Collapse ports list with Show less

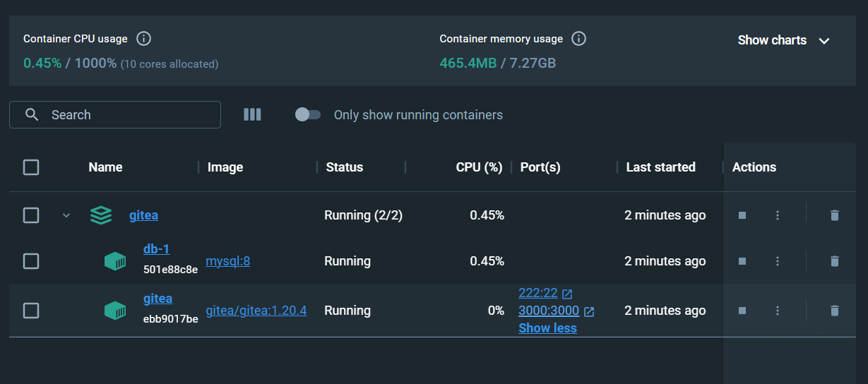coord(547,328)
